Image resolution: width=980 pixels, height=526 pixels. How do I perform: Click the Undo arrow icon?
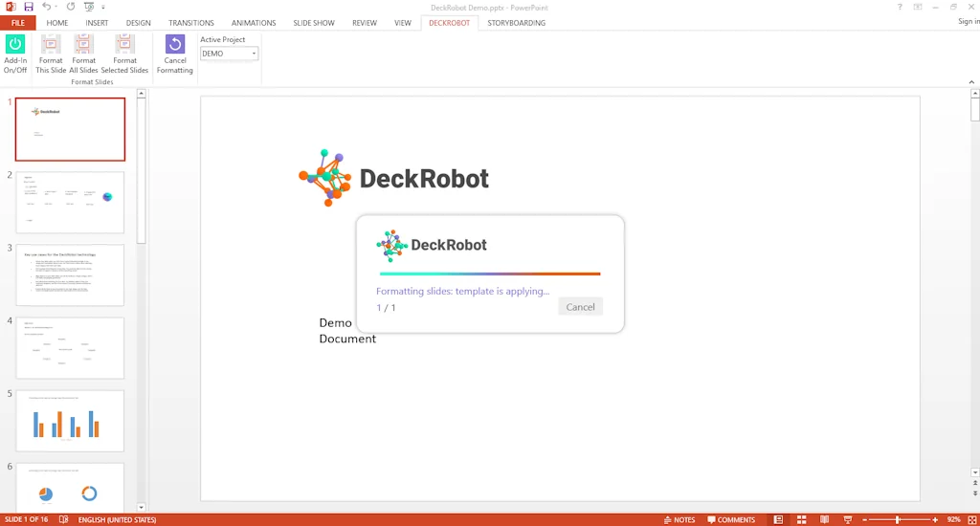46,7
